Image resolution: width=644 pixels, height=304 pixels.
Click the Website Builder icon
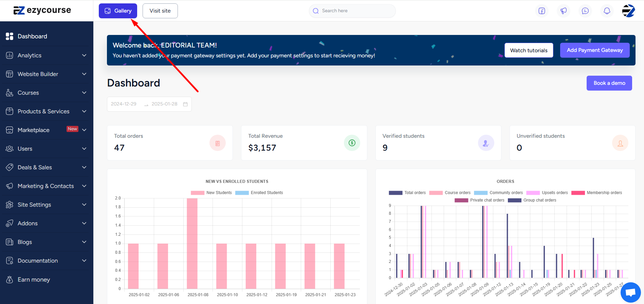[10, 74]
